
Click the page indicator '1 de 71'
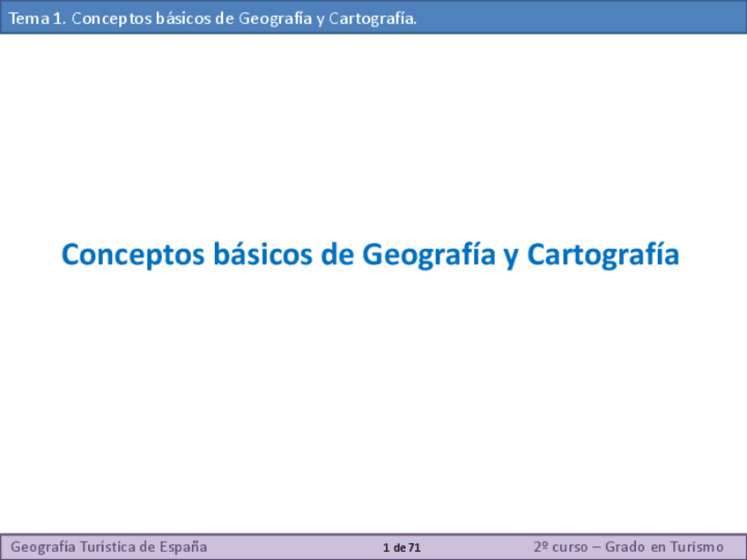pos(402,548)
